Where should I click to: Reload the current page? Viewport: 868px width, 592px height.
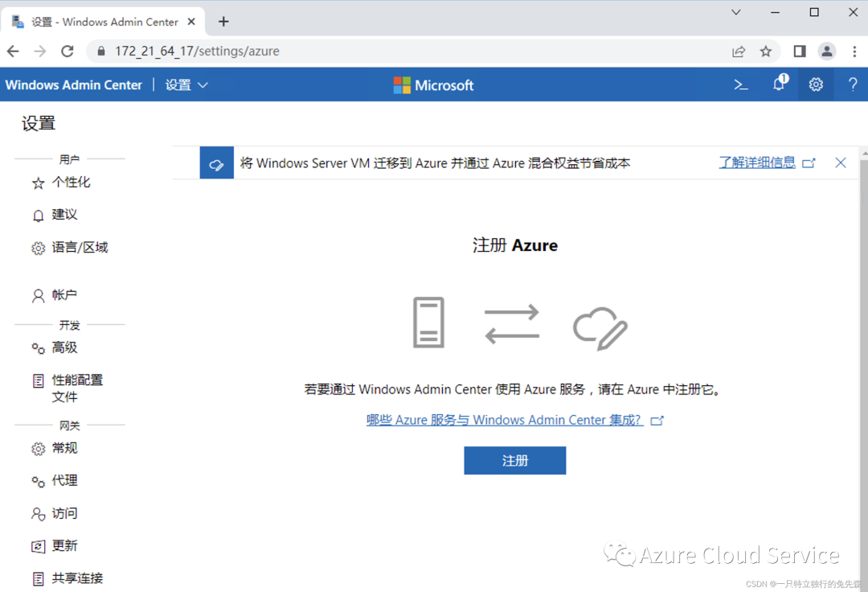pos(68,51)
